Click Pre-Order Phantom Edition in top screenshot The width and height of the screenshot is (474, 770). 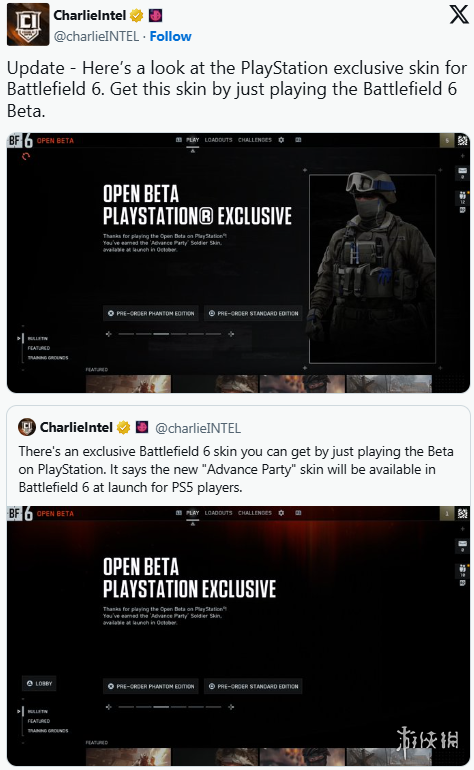pyautogui.click(x=151, y=313)
